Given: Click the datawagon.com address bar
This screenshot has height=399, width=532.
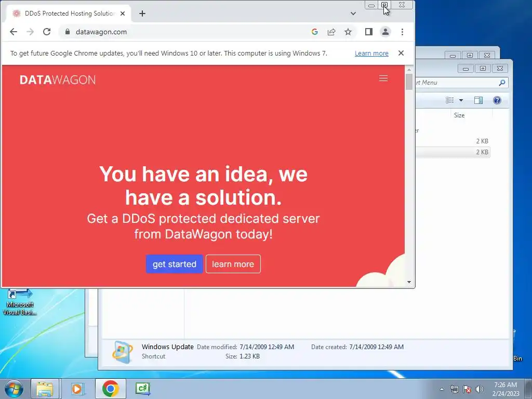Looking at the screenshot, I should click(x=187, y=32).
